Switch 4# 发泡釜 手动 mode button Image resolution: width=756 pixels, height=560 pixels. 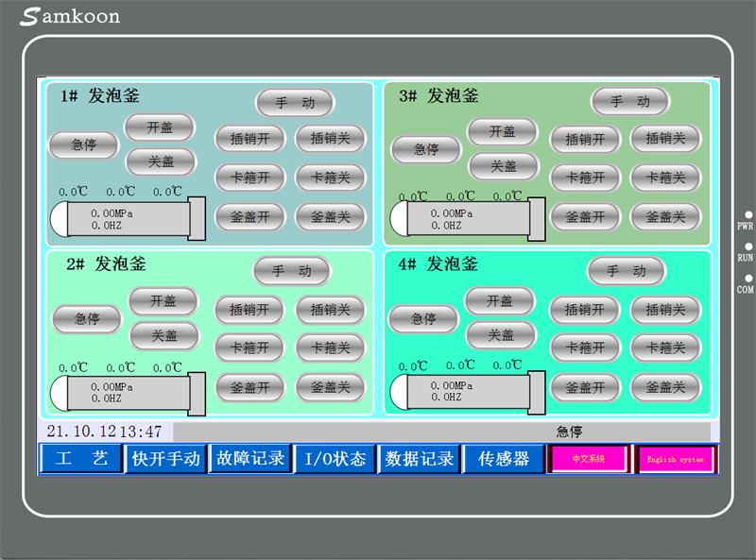click(x=627, y=271)
